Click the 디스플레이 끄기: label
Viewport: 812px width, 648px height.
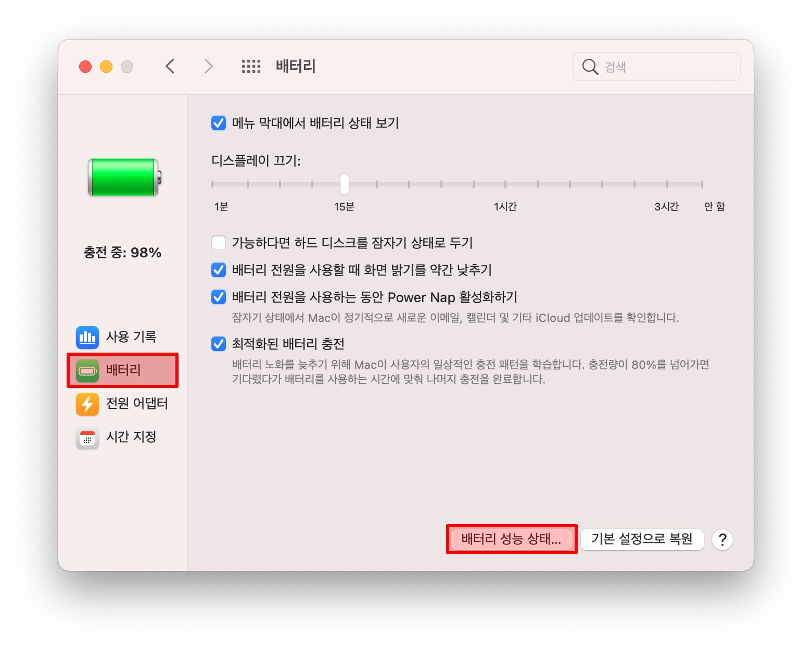click(256, 160)
